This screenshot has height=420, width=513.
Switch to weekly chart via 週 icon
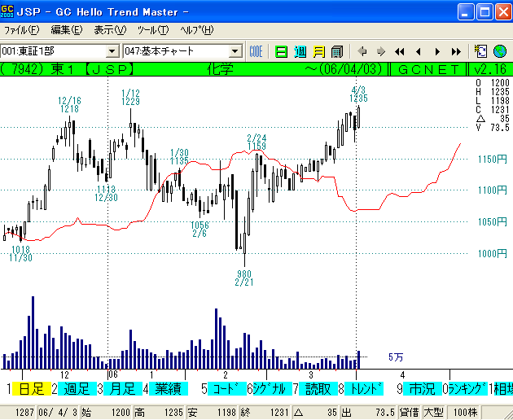point(300,50)
